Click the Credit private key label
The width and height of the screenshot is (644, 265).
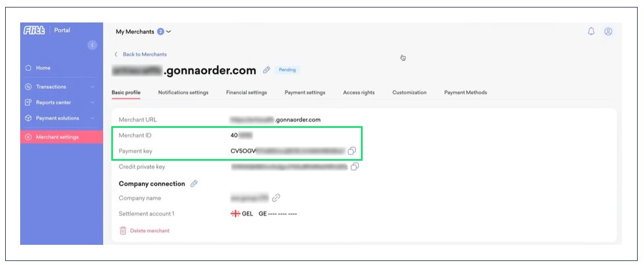142,167
